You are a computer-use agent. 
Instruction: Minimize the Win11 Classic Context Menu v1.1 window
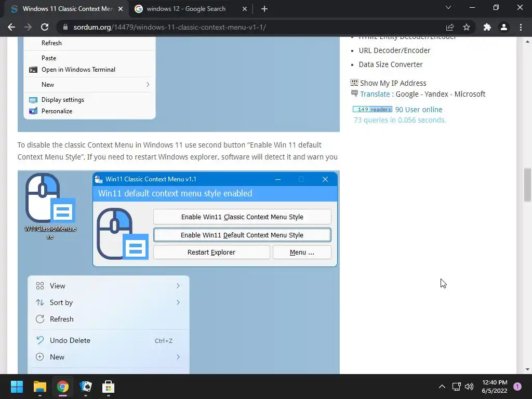pyautogui.click(x=278, y=179)
